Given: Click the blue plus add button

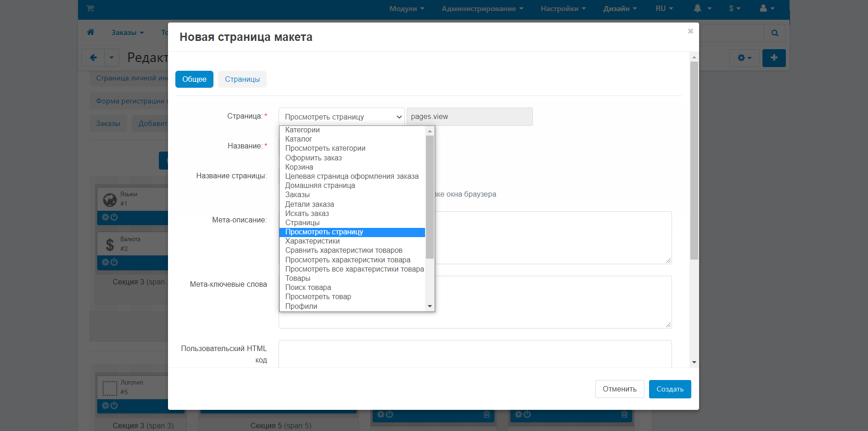Looking at the screenshot, I should click(x=774, y=58).
